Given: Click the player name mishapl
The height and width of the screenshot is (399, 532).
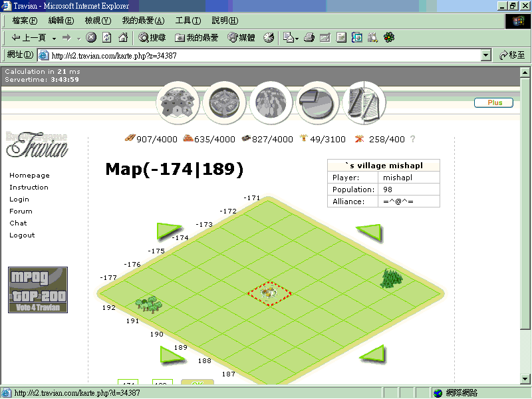Looking at the screenshot, I should coord(398,178).
